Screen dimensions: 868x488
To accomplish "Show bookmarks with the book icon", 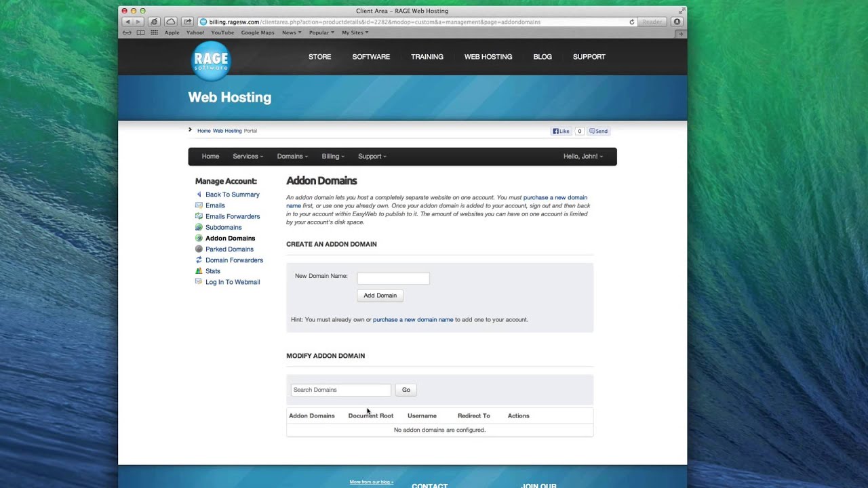I will 140,33.
